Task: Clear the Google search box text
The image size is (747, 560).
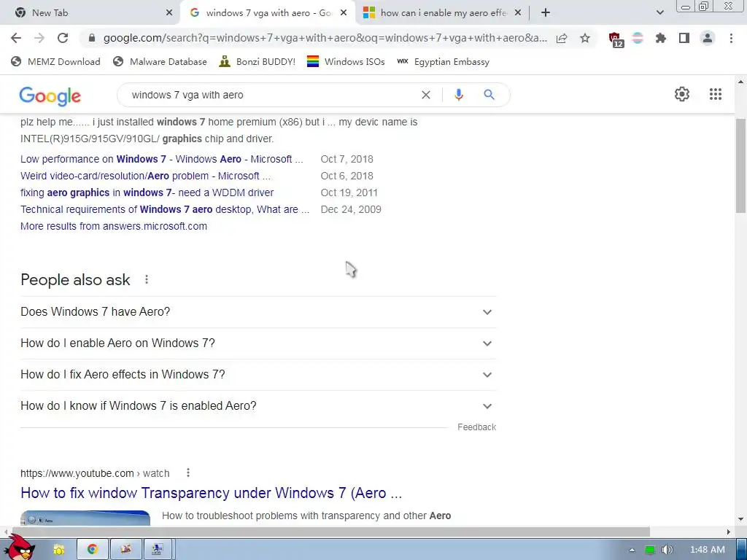Action: point(426,95)
